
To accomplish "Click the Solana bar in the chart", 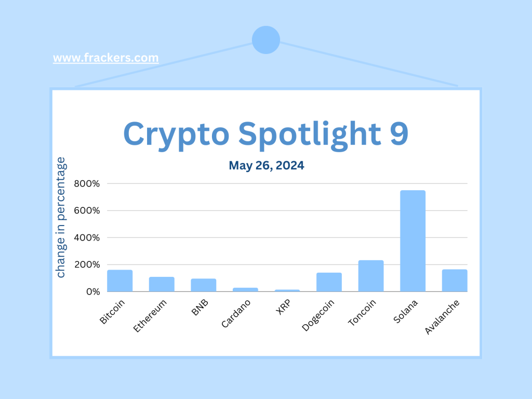I will coord(413,241).
